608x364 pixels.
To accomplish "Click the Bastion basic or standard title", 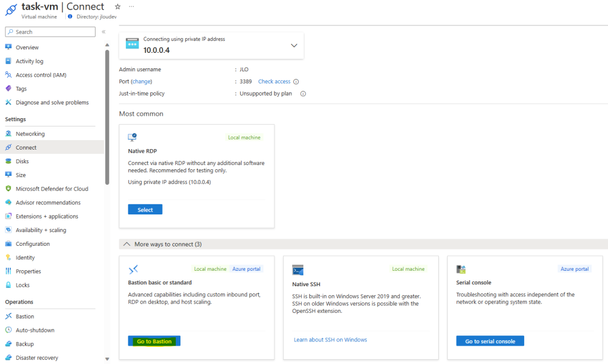I will pyautogui.click(x=160, y=283).
